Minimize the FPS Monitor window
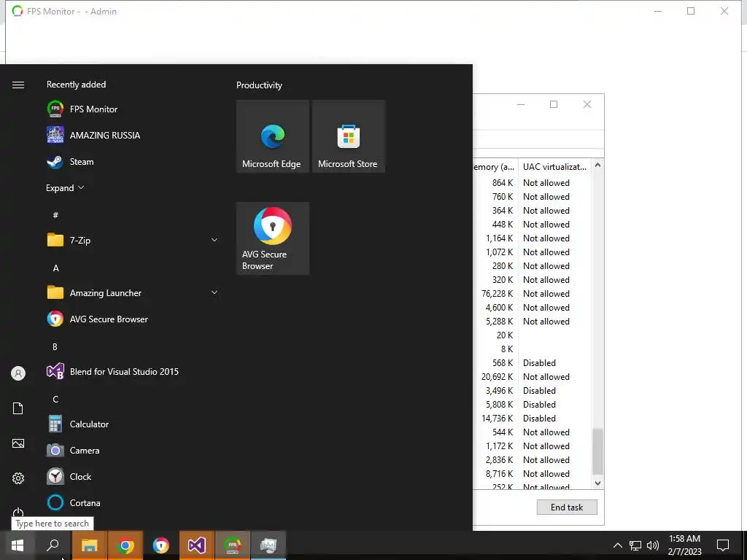This screenshot has height=560, width=747. [x=658, y=11]
